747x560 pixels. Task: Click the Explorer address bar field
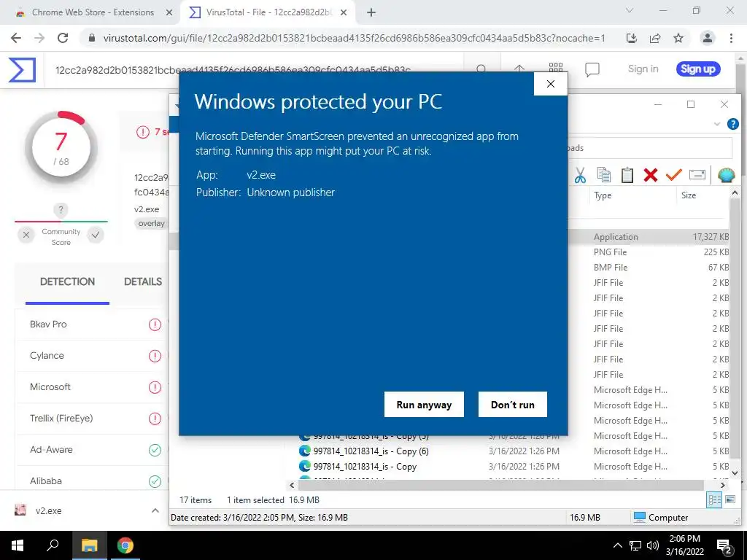click(x=650, y=148)
